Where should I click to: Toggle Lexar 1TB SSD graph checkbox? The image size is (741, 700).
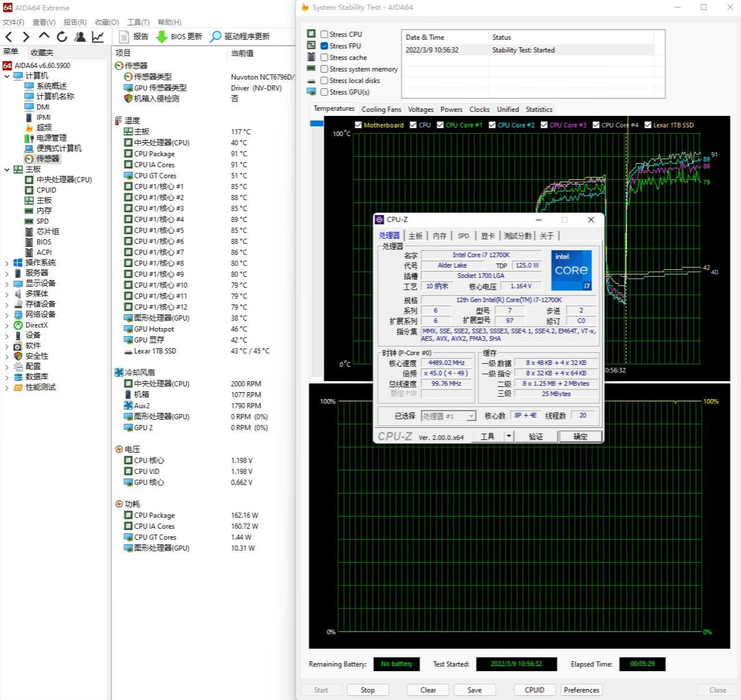click(648, 125)
